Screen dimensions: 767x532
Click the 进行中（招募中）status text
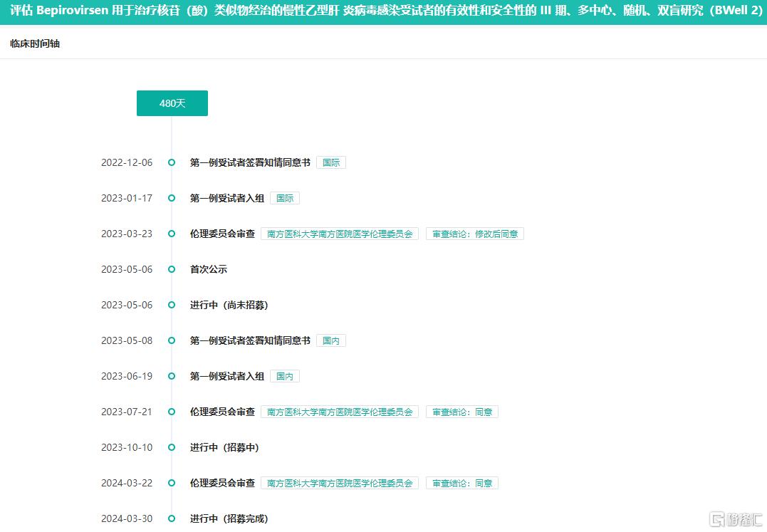pyautogui.click(x=224, y=447)
